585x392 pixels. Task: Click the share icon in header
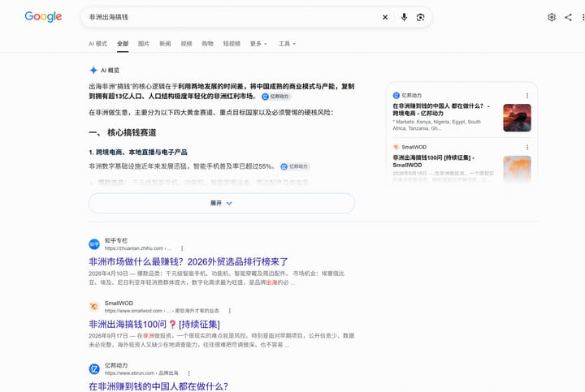[568, 17]
